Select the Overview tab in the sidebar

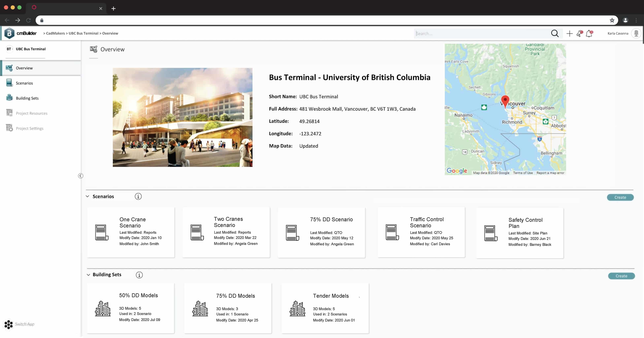click(24, 68)
